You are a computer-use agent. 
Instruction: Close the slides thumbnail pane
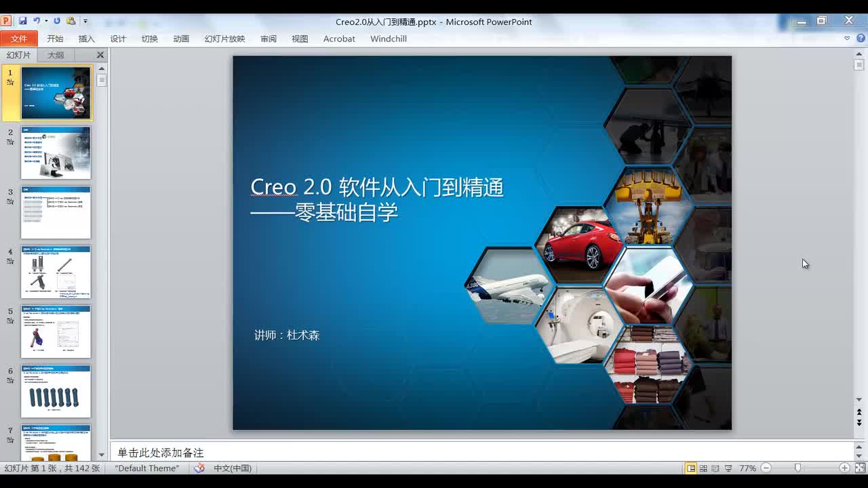click(x=100, y=55)
